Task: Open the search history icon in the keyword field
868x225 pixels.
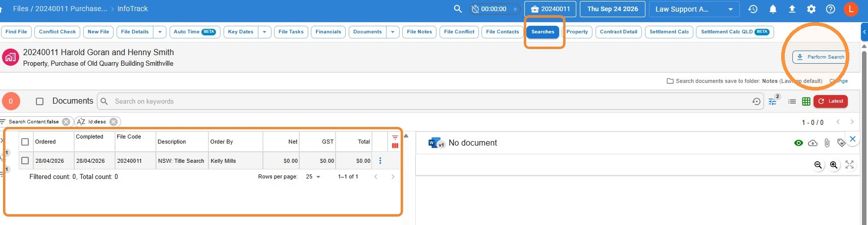Action: pyautogui.click(x=756, y=102)
